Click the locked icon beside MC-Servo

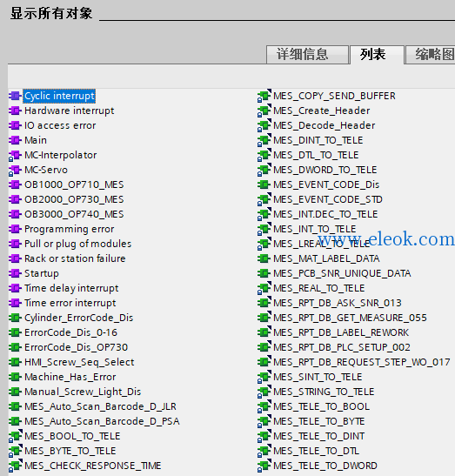point(15,171)
